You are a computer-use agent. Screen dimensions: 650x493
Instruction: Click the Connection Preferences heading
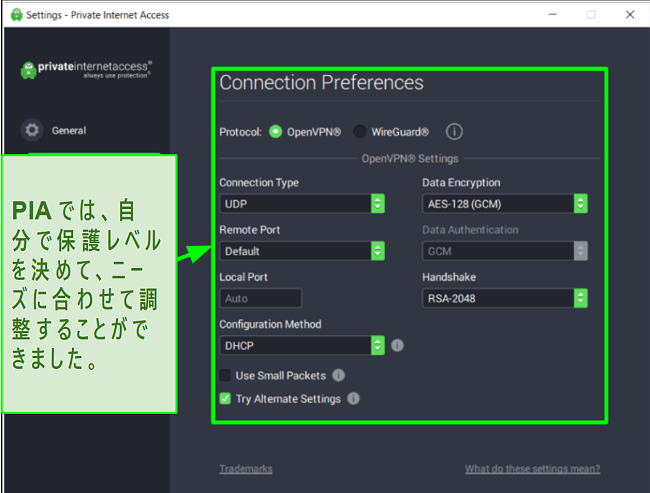pos(321,83)
